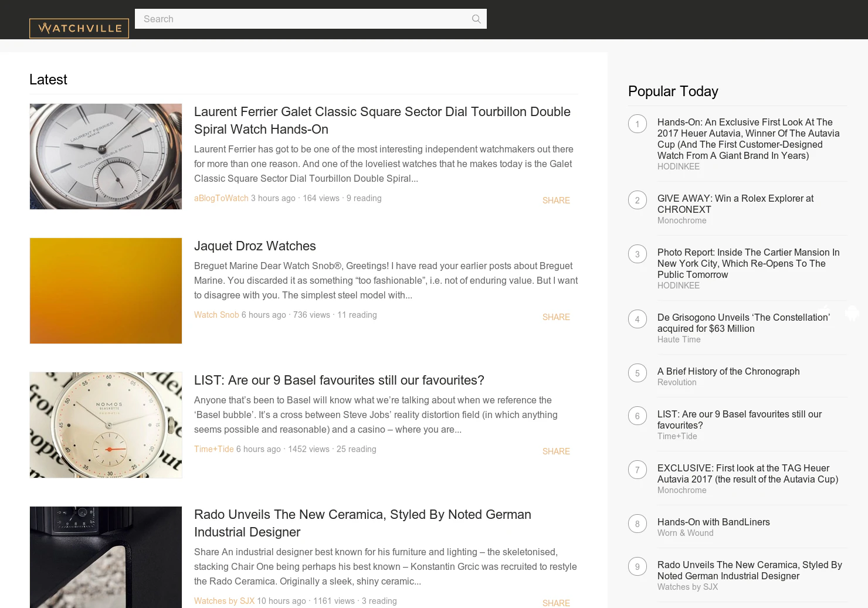The width and height of the screenshot is (868, 608).
Task: Click the number 3 rank circle
Action: 638,254
